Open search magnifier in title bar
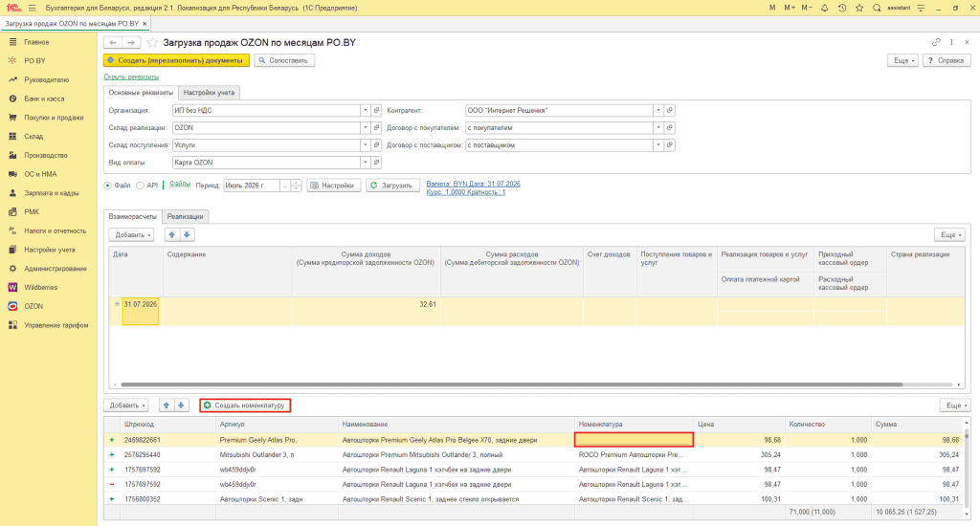980x526 pixels. (877, 8)
